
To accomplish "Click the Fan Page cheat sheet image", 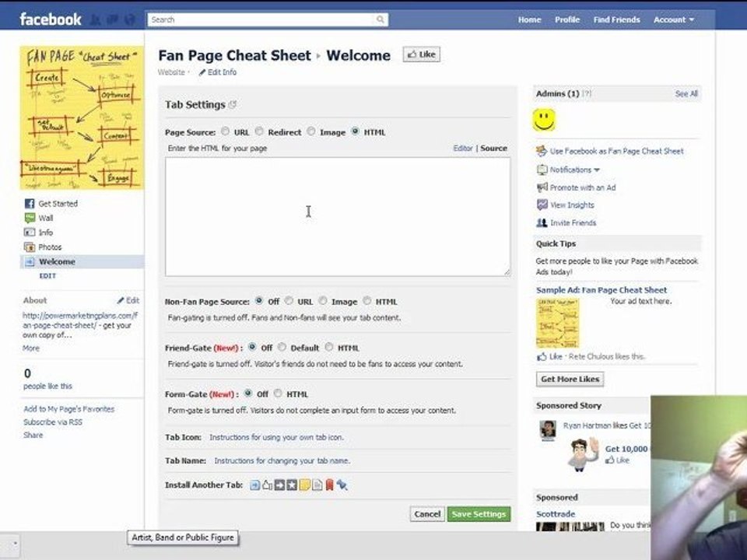I will coord(82,117).
